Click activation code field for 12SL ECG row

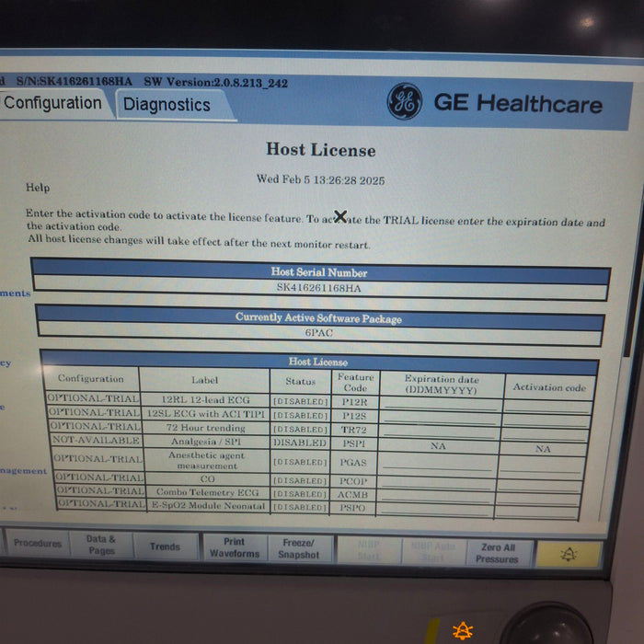[x=546, y=420]
